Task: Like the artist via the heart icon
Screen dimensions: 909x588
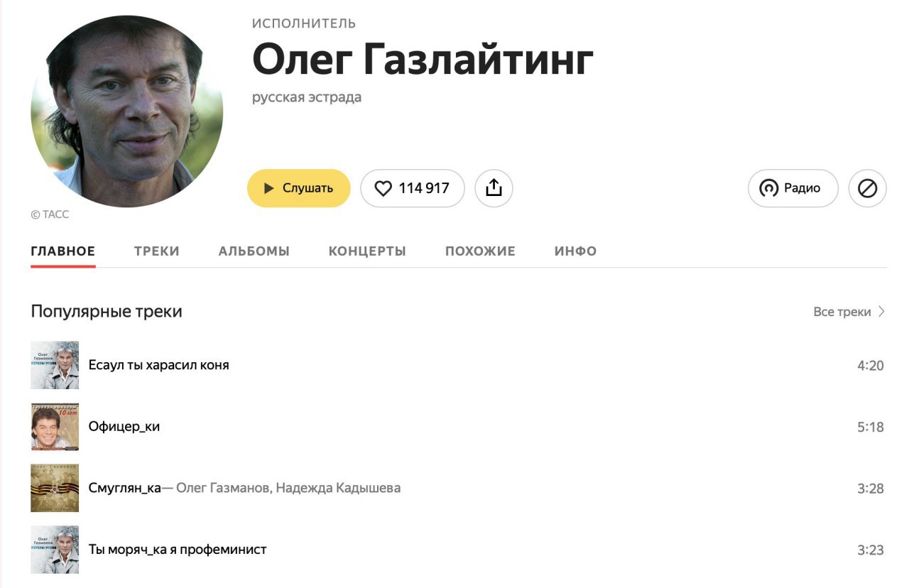Action: 413,188
